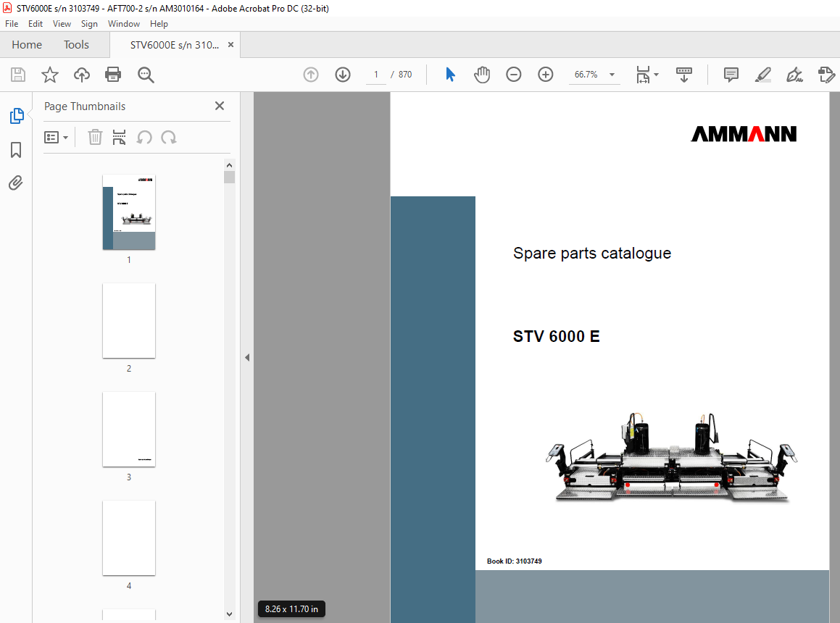Viewport: 840px width, 623px height.
Task: Click the 'Book ID: 3103749' text
Action: coord(515,561)
